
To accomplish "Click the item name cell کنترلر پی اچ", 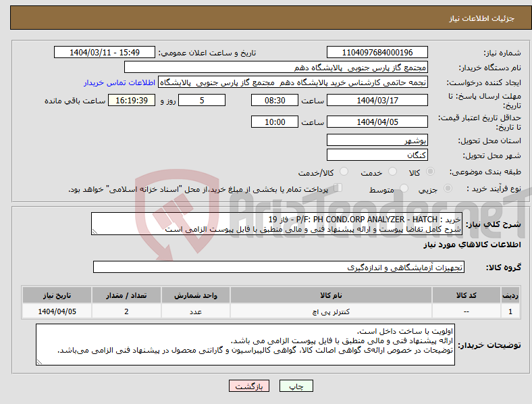I will (x=331, y=311).
